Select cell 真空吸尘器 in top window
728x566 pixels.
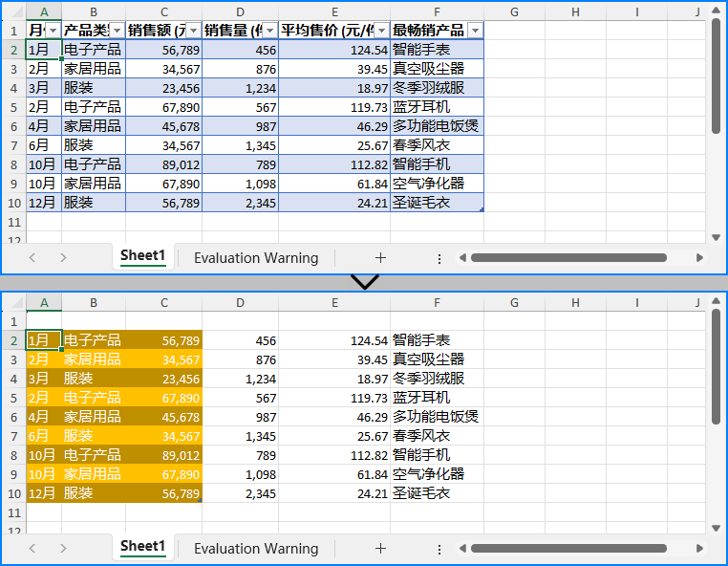click(x=437, y=69)
